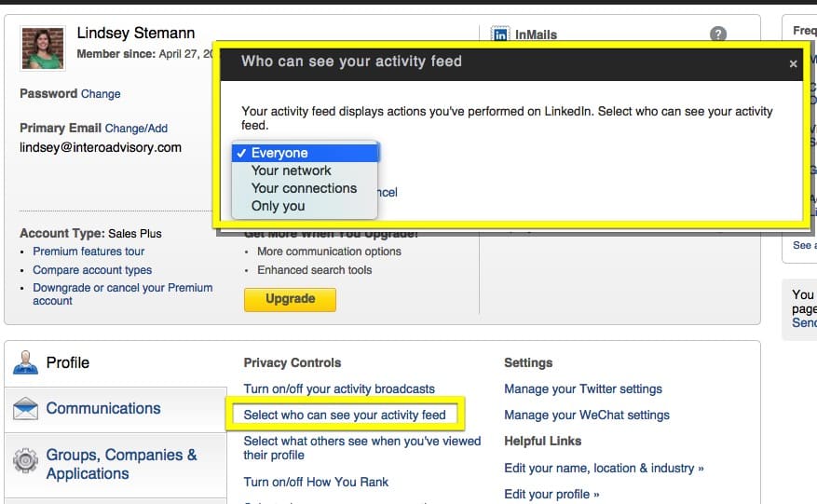The image size is (817, 504).
Task: Open the Communications tab
Action: 116,409
